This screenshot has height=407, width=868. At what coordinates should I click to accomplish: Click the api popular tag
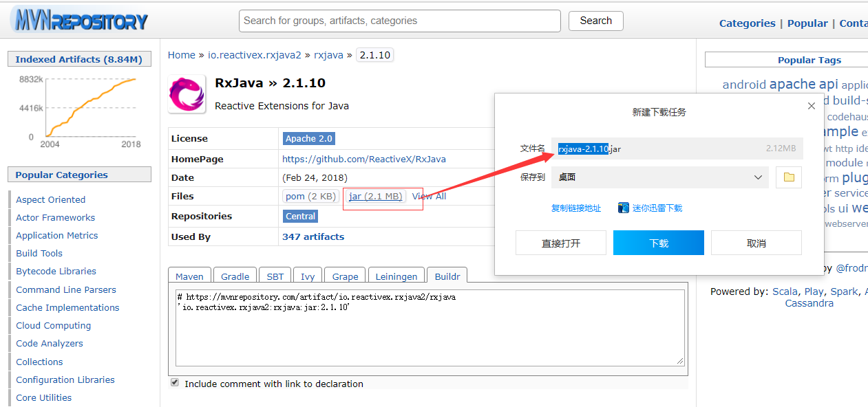pos(828,84)
